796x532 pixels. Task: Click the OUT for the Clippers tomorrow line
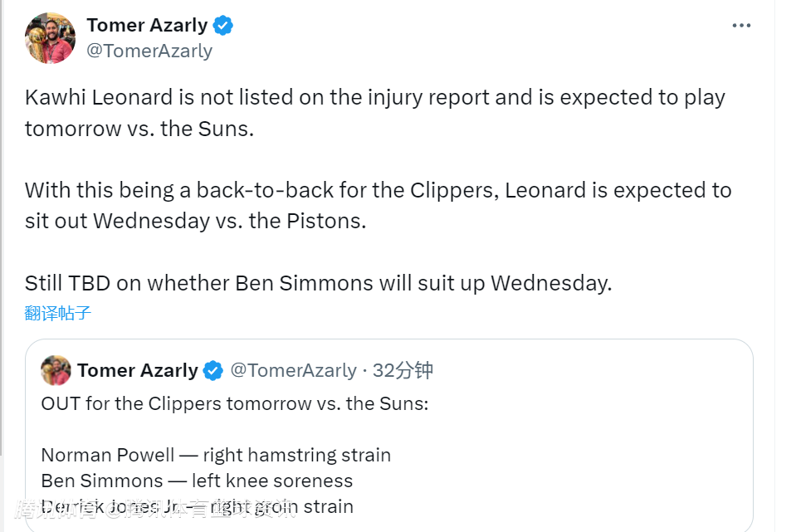click(x=235, y=404)
